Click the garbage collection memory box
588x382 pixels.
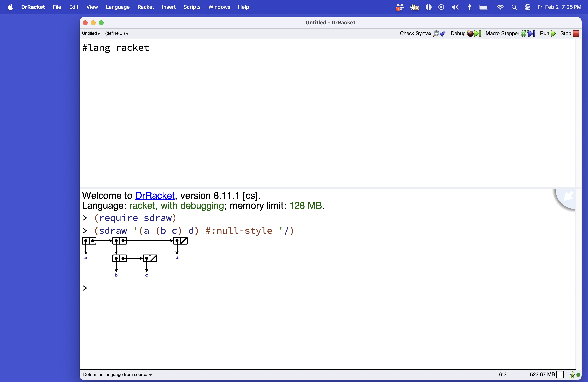[560, 375]
